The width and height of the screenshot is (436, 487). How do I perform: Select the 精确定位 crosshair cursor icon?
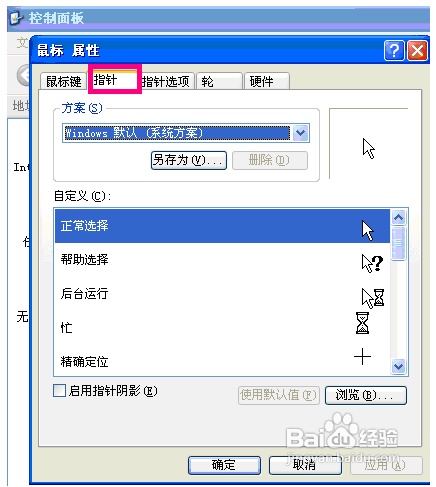(362, 357)
